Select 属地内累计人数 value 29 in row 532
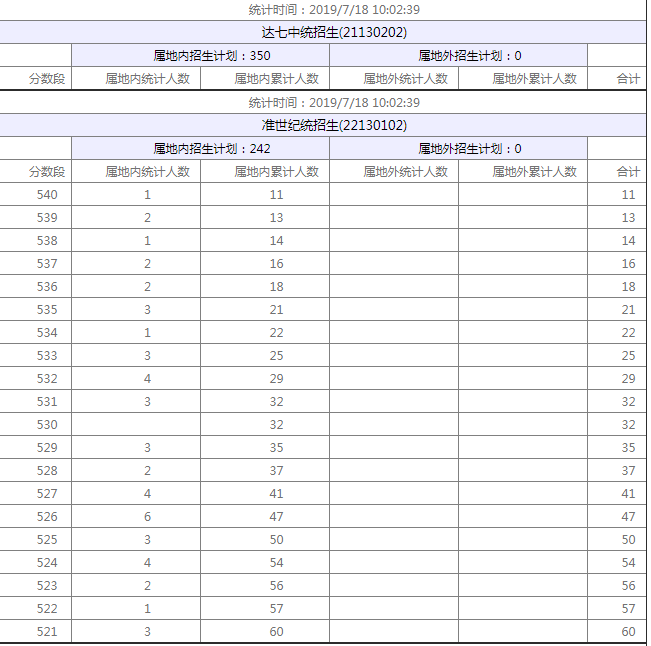 (x=276, y=379)
